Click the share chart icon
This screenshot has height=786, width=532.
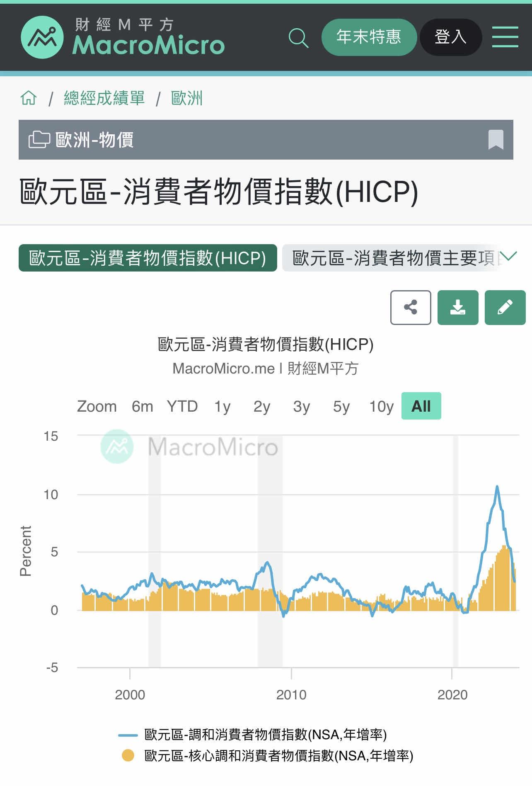(x=411, y=308)
